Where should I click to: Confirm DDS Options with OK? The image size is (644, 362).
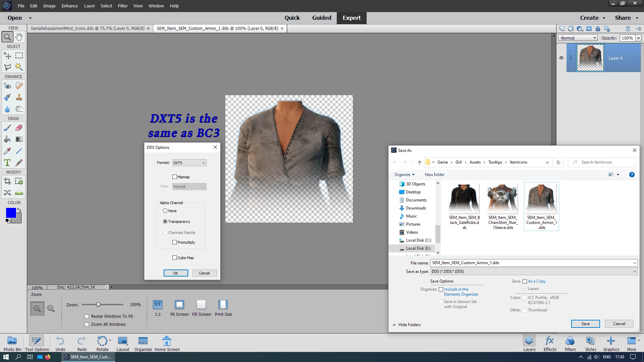(176, 273)
